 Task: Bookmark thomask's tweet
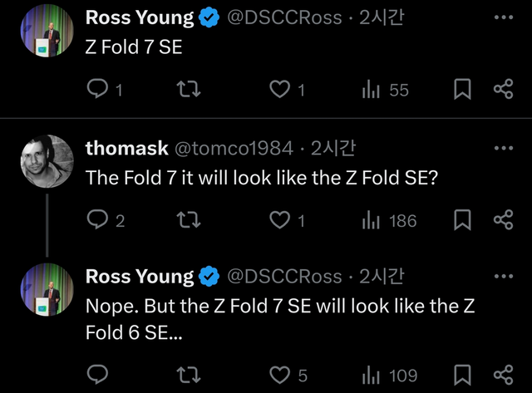462,220
